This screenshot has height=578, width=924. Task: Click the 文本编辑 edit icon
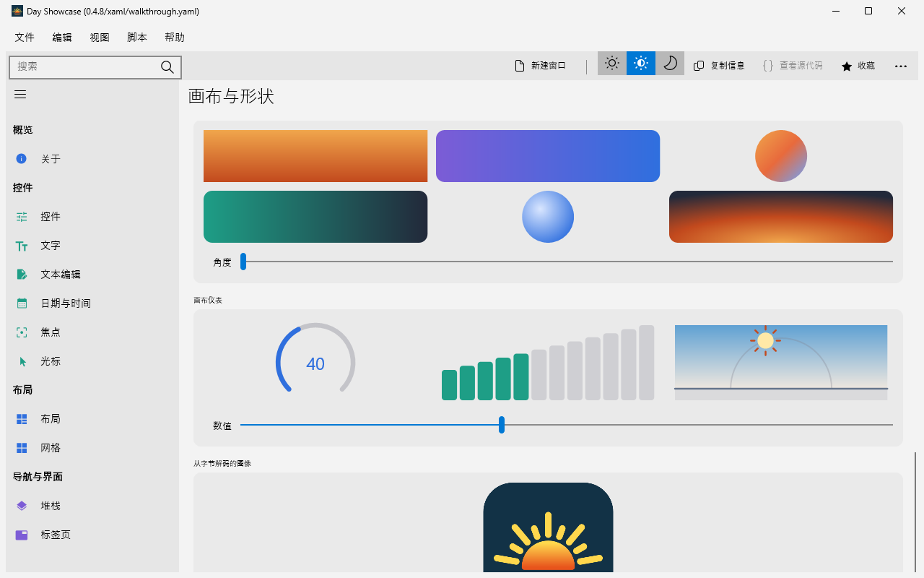(x=22, y=275)
